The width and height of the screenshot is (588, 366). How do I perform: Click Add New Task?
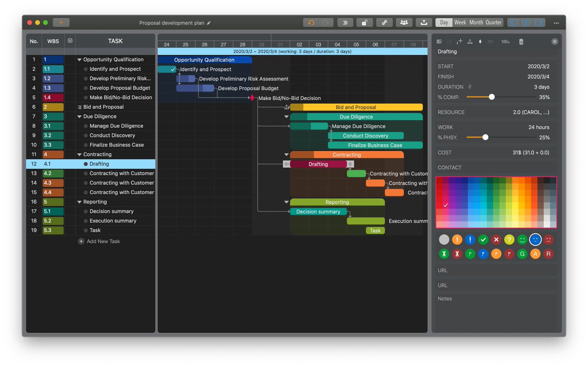click(x=99, y=242)
